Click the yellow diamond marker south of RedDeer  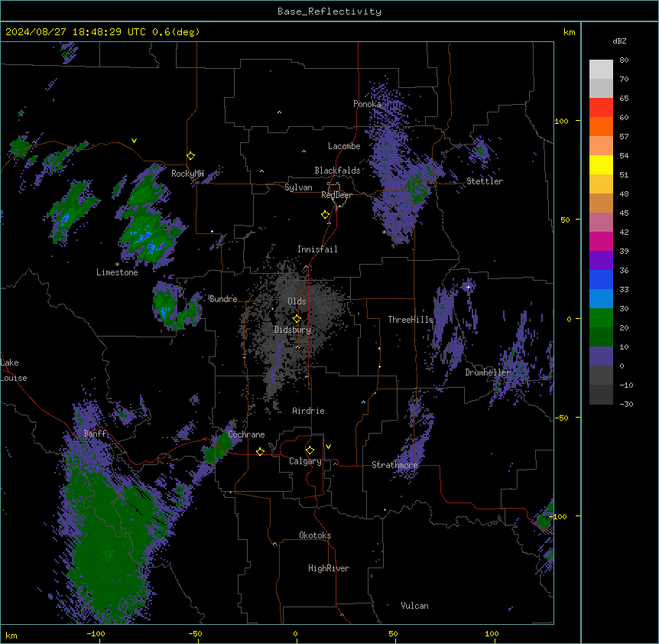[x=326, y=215]
